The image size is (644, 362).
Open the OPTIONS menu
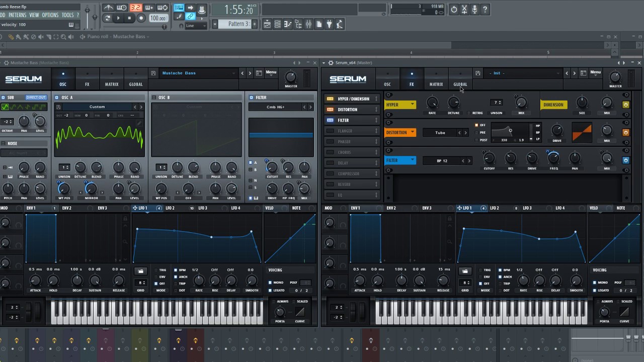coord(50,15)
